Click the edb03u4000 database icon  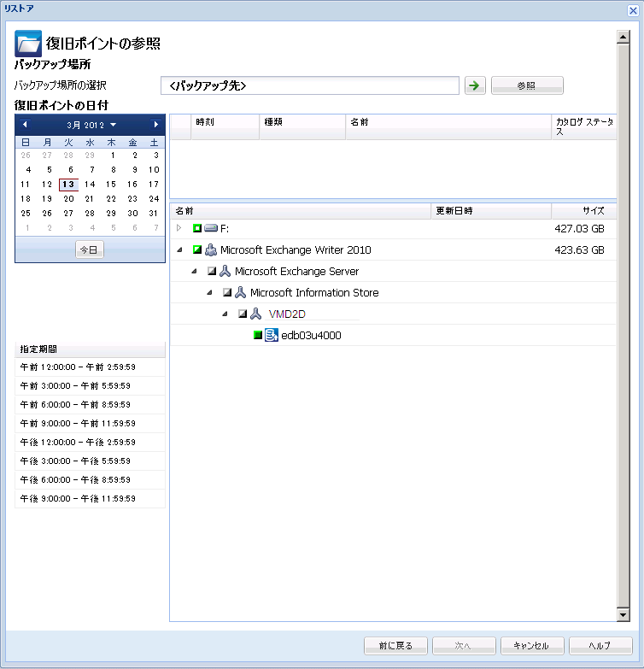[272, 335]
